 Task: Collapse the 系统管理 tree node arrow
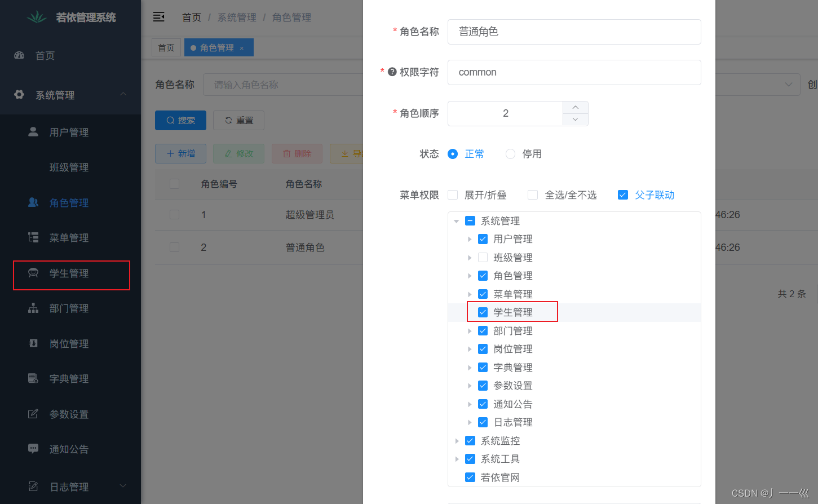[457, 221]
